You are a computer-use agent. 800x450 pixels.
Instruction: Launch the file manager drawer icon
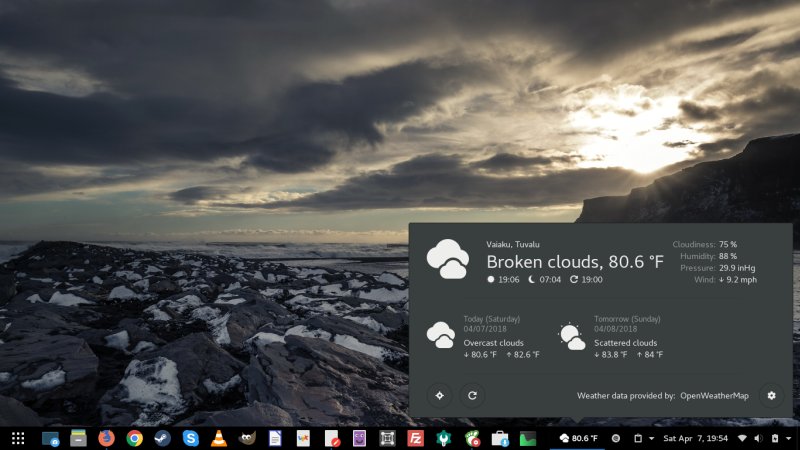click(x=78, y=438)
